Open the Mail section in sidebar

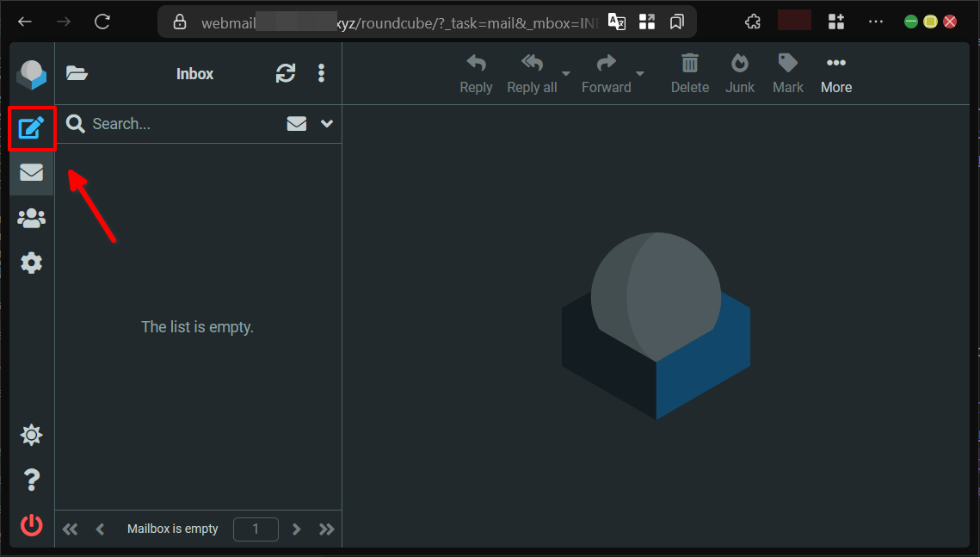point(32,172)
